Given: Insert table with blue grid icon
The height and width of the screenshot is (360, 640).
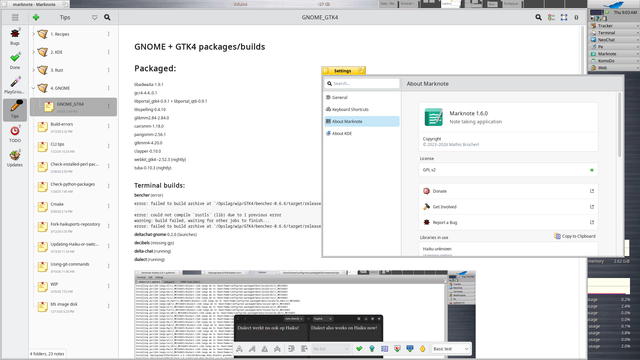Looking at the screenshot, I should tap(384, 349).
